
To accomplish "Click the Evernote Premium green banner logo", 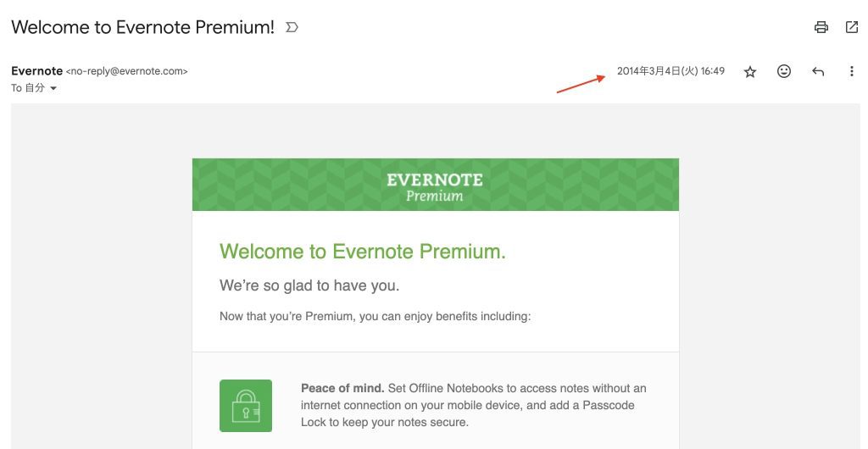I will pos(435,186).
